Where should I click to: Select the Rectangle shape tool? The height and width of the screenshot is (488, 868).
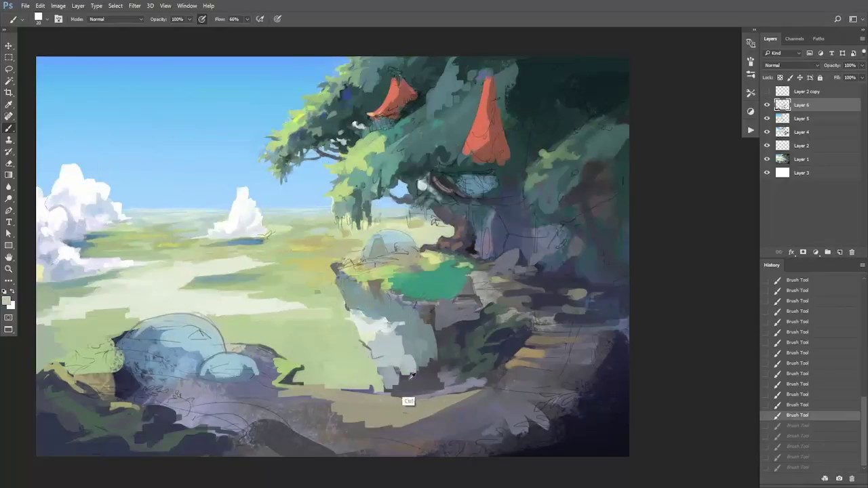point(9,245)
